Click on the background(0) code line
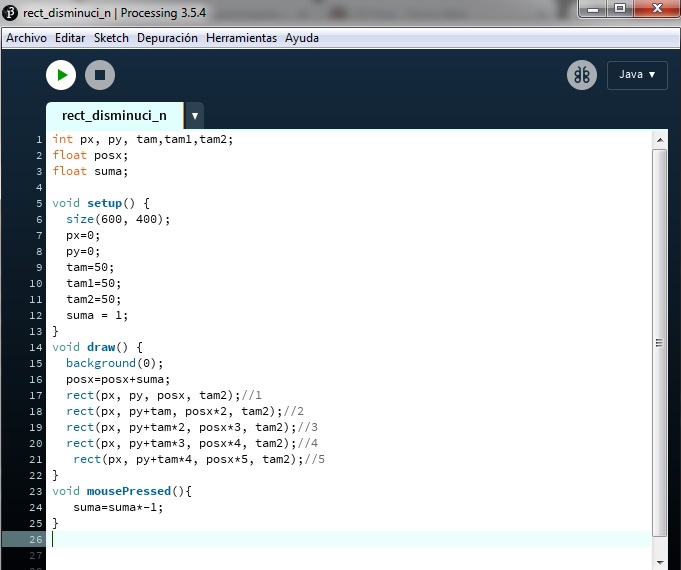Image resolution: width=681 pixels, height=570 pixels. 114,363
